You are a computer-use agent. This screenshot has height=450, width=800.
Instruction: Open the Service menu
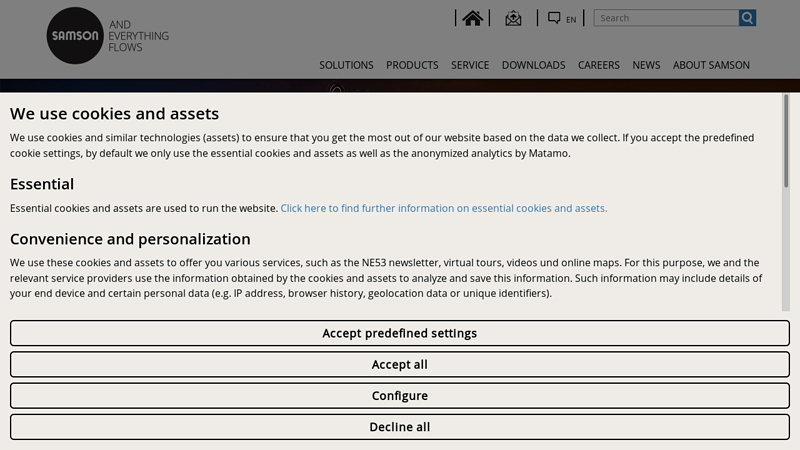click(470, 65)
